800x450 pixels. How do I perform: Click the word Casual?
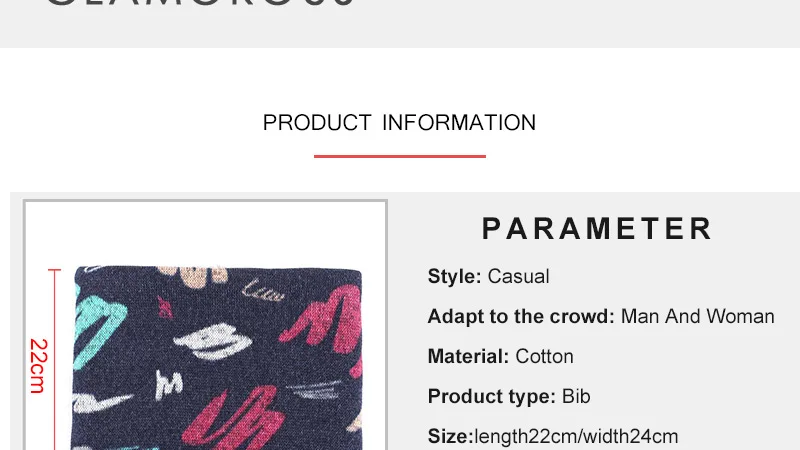pyautogui.click(x=518, y=277)
